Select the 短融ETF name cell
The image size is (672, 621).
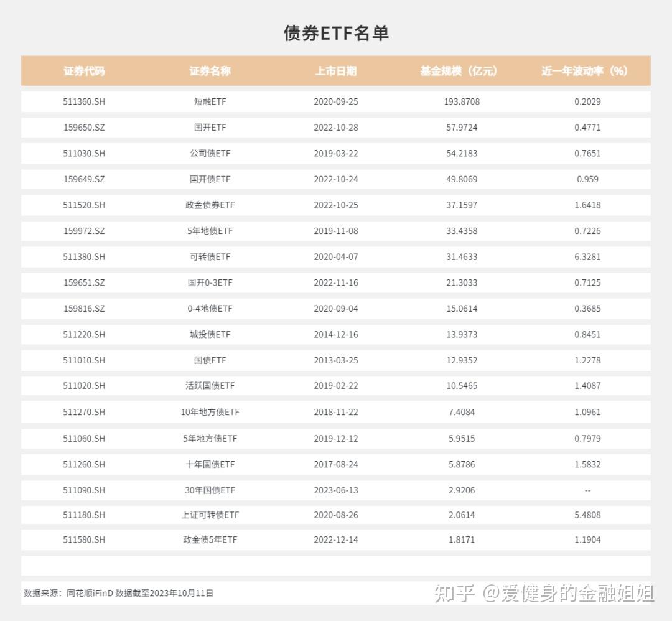pyautogui.click(x=210, y=101)
